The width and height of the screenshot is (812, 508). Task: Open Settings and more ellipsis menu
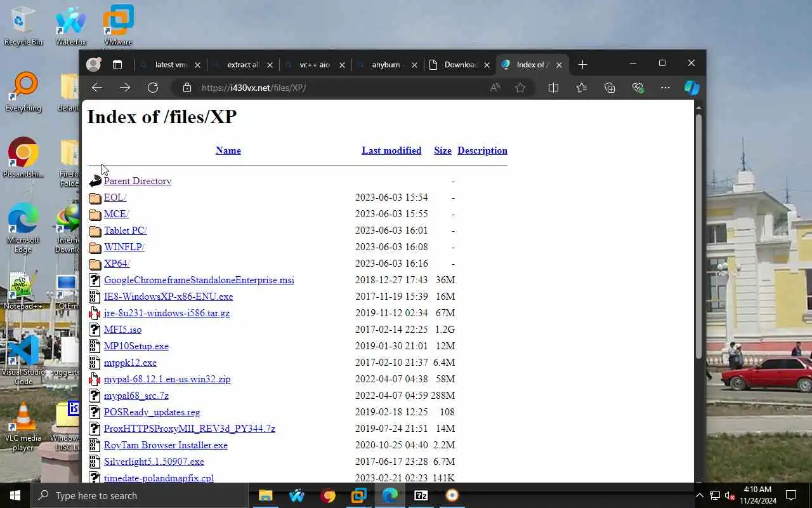[x=665, y=88]
